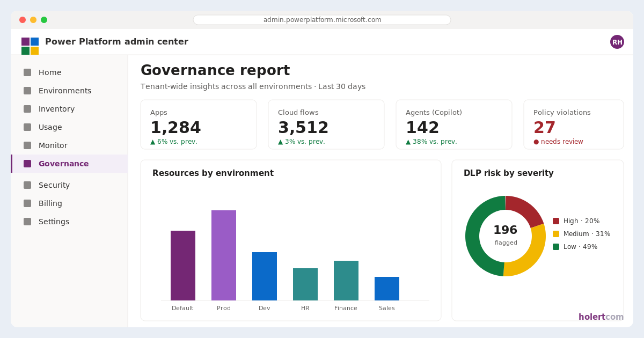The image size is (644, 338).
Task: Click the Sales environment bar
Action: click(x=387, y=289)
